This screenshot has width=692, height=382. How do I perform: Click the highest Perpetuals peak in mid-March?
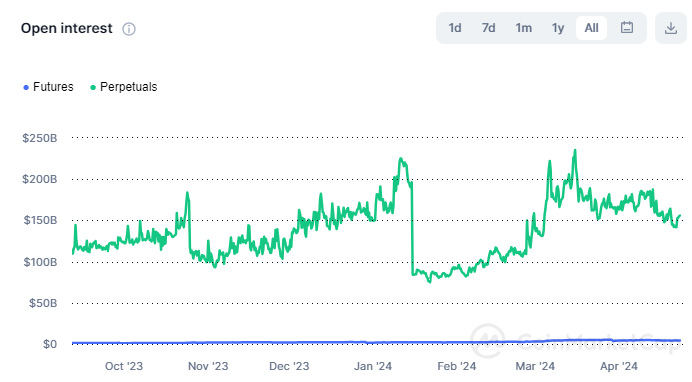[575, 150]
